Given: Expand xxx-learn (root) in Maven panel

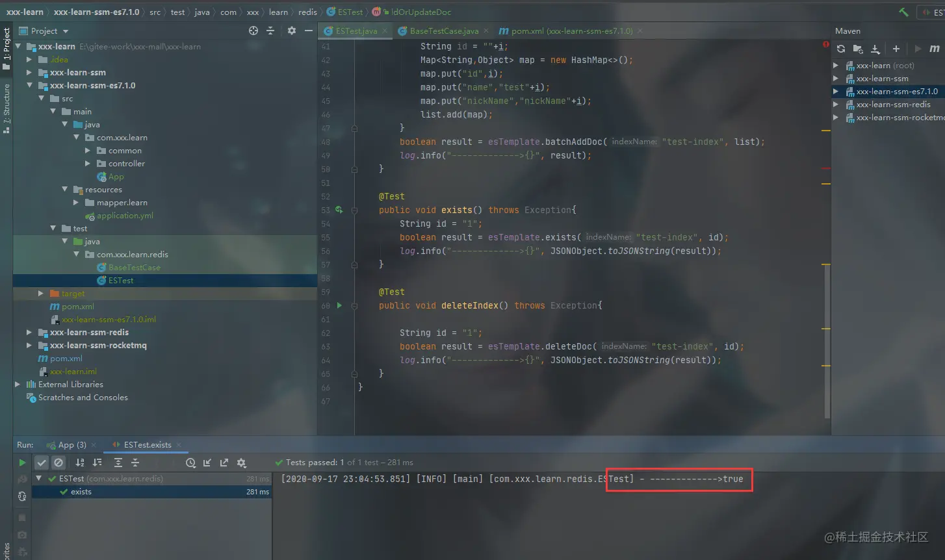Looking at the screenshot, I should pyautogui.click(x=836, y=66).
